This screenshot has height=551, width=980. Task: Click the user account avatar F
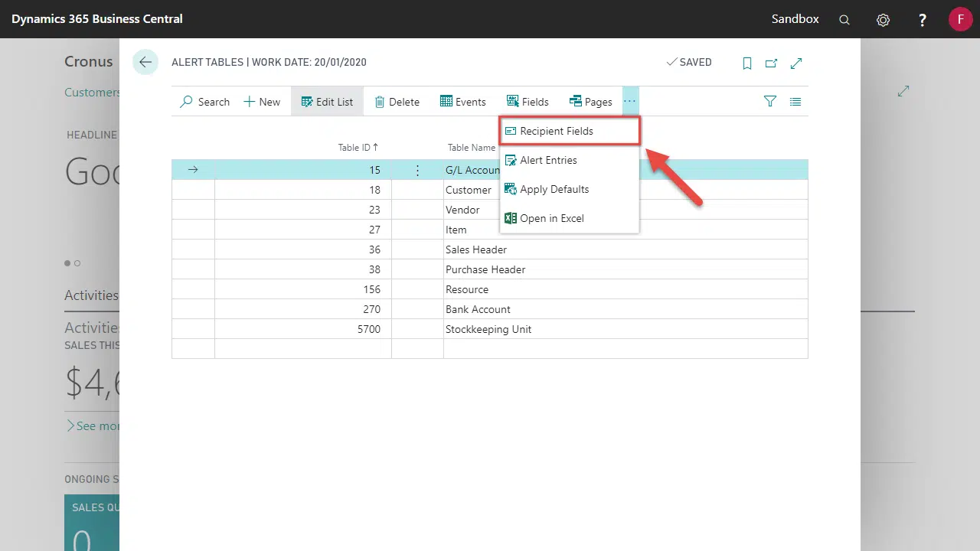[960, 19]
